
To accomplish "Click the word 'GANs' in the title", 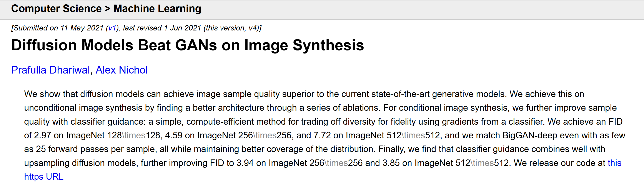I will coord(196,45).
